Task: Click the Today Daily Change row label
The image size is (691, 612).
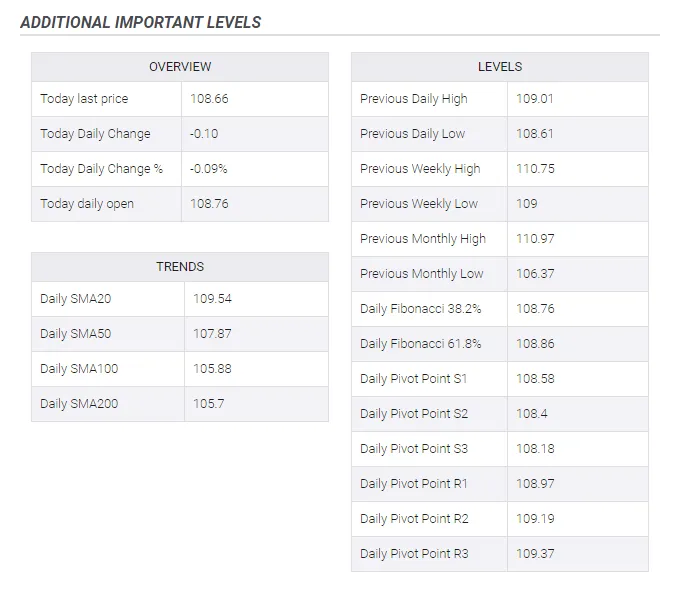Action: tap(95, 134)
